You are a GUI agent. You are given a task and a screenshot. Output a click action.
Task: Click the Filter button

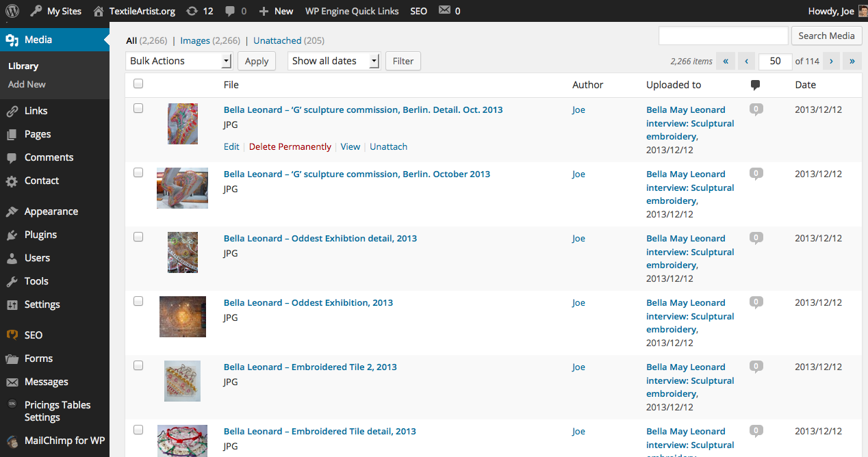coord(403,61)
